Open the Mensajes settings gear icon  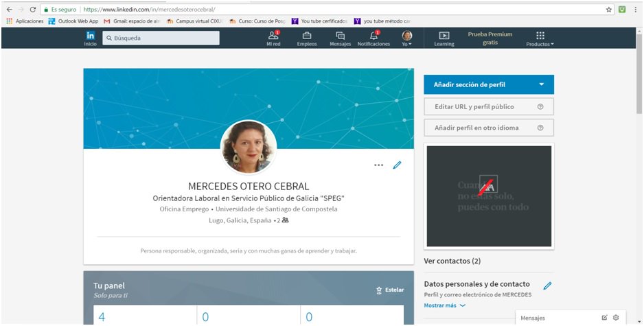(616, 317)
